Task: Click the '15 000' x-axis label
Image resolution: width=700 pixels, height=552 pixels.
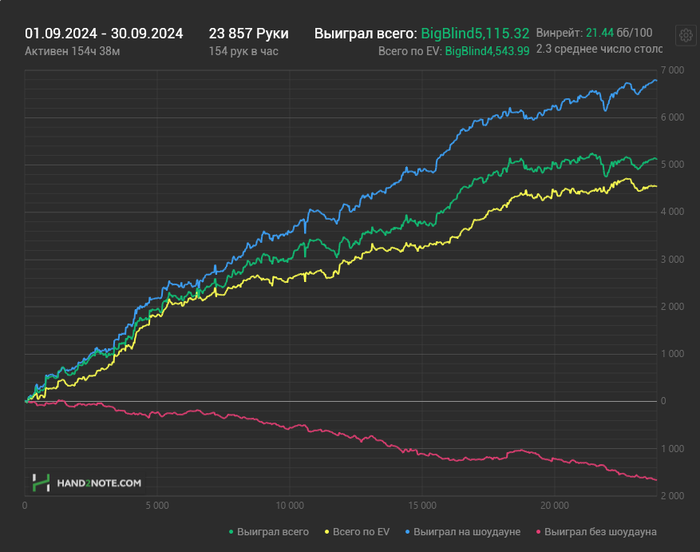Action: point(422,506)
